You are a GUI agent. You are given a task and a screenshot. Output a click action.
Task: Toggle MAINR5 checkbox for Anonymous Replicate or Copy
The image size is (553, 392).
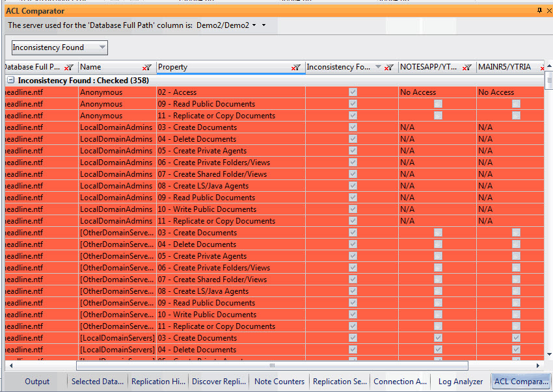(x=516, y=116)
